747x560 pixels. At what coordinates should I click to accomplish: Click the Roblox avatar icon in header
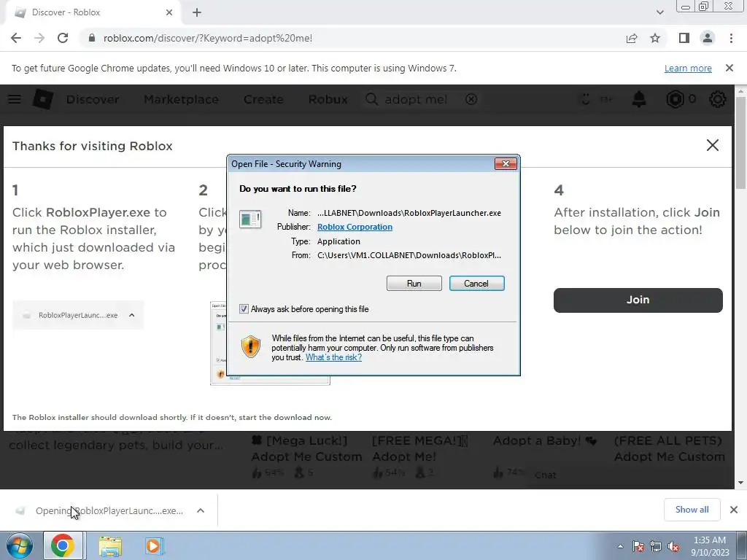[586, 99]
